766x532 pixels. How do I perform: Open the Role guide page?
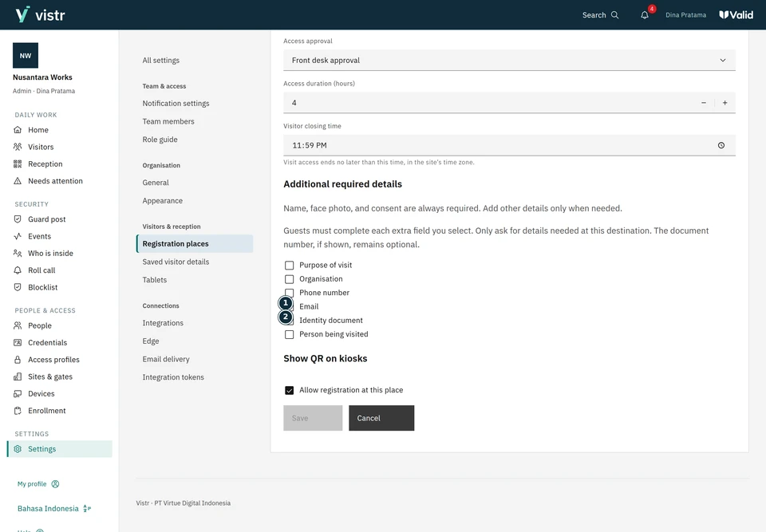click(x=160, y=140)
